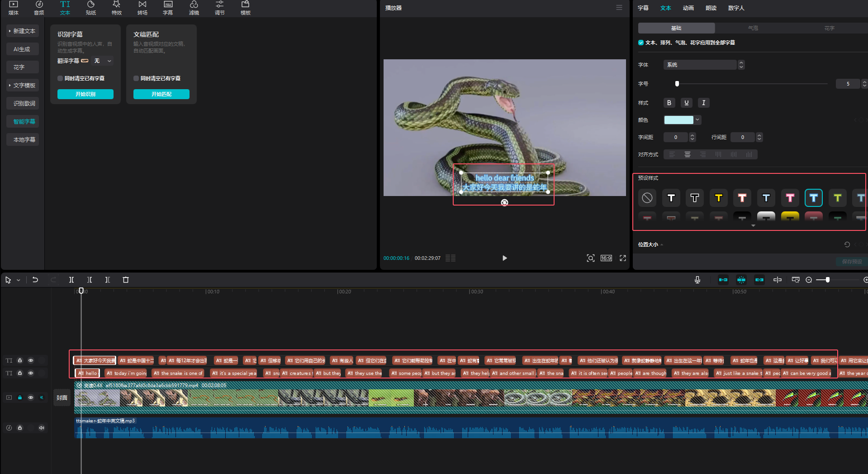Toggle lock on Chinese subtitle track
Viewport: 868px width, 474px height.
click(x=20, y=360)
